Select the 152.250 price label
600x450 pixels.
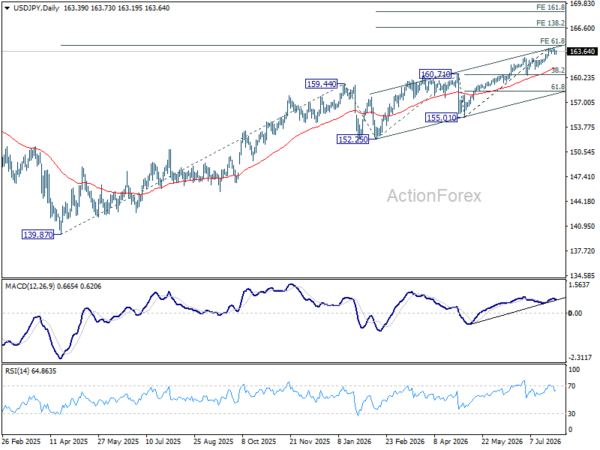pos(353,139)
